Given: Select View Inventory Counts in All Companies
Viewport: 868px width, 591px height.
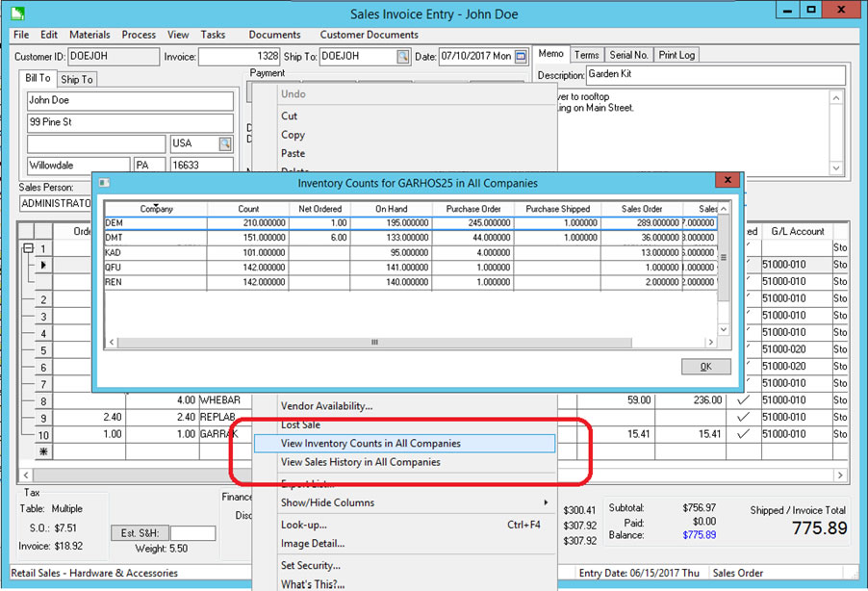Looking at the screenshot, I should (x=370, y=444).
